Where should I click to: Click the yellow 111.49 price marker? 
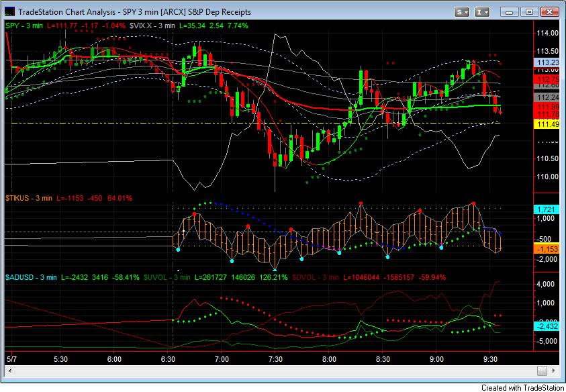click(546, 124)
